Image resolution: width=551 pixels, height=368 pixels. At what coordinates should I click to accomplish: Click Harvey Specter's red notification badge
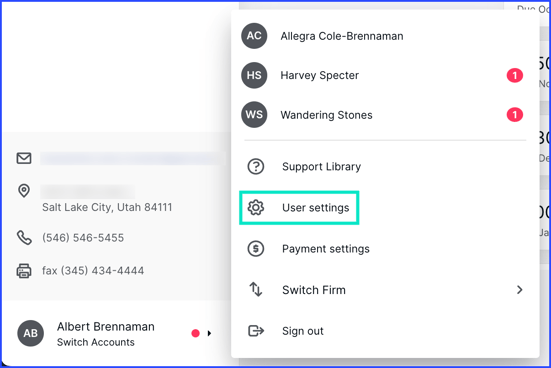pos(515,75)
